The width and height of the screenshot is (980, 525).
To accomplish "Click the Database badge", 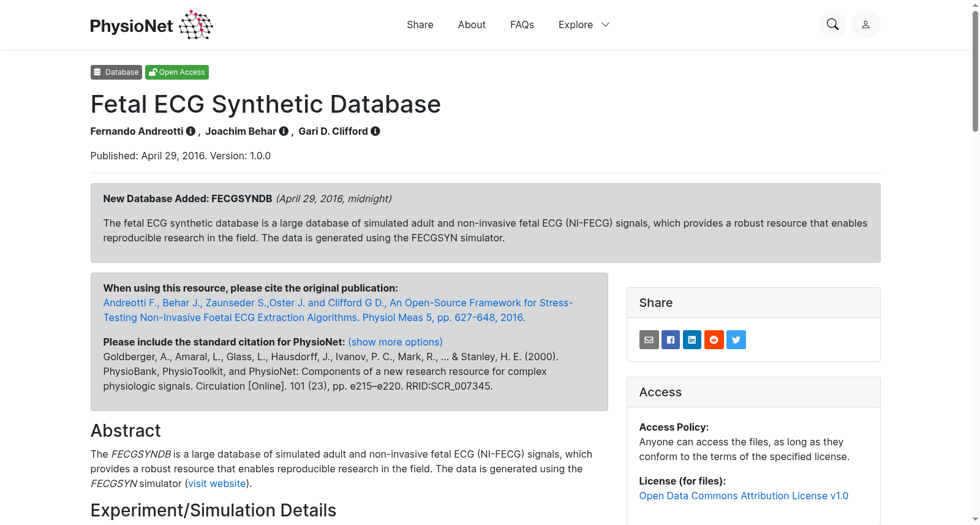I will [116, 72].
